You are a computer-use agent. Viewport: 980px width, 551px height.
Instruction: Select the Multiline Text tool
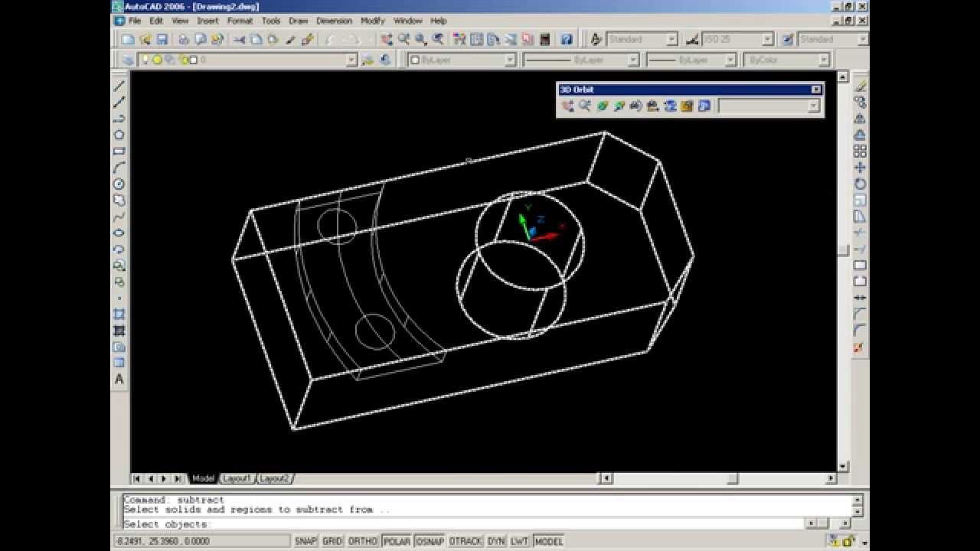pyautogui.click(x=119, y=380)
